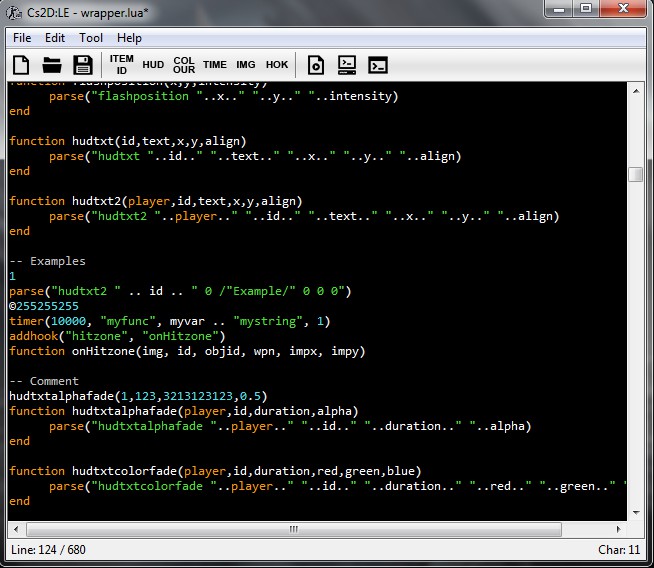Click the vertical scrollbar up arrow
Screen dimensions: 654x568
pyautogui.click(x=636, y=91)
